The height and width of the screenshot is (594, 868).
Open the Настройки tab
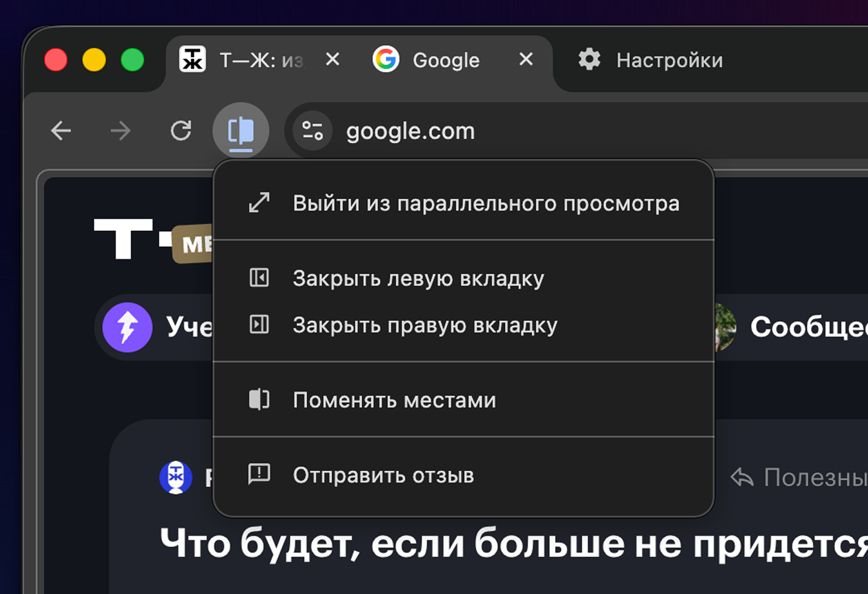[669, 61]
